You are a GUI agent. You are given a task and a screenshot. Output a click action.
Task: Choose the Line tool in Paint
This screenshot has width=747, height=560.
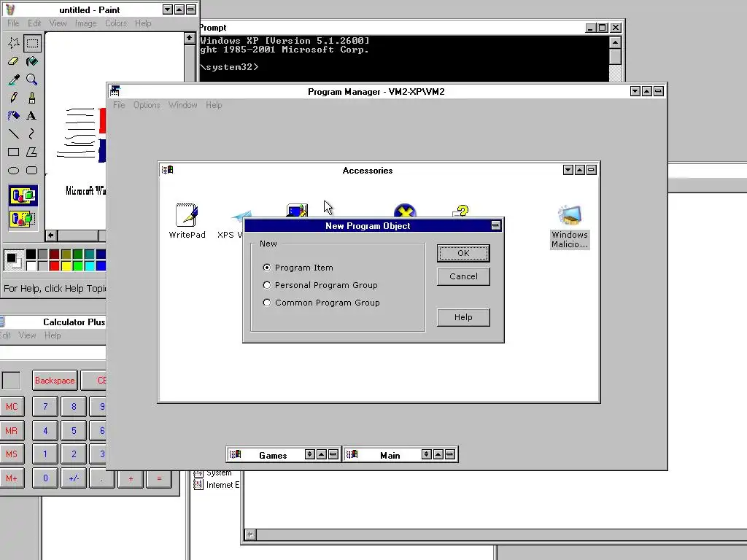coord(13,134)
